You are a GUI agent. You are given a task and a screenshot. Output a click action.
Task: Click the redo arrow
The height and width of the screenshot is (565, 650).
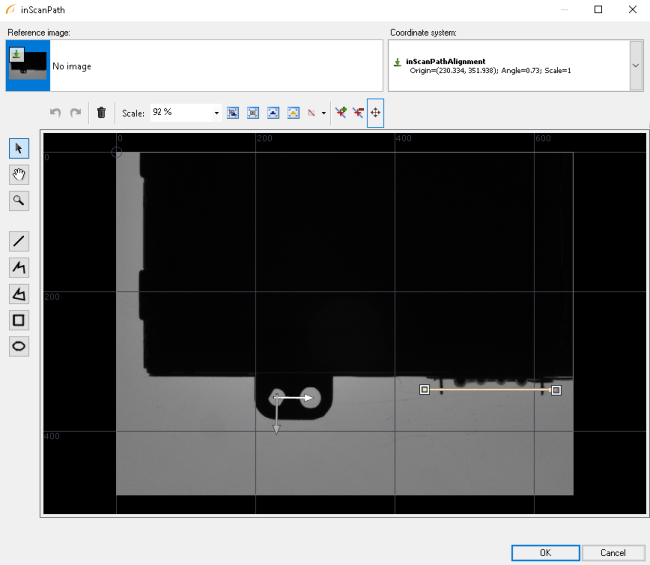point(75,113)
